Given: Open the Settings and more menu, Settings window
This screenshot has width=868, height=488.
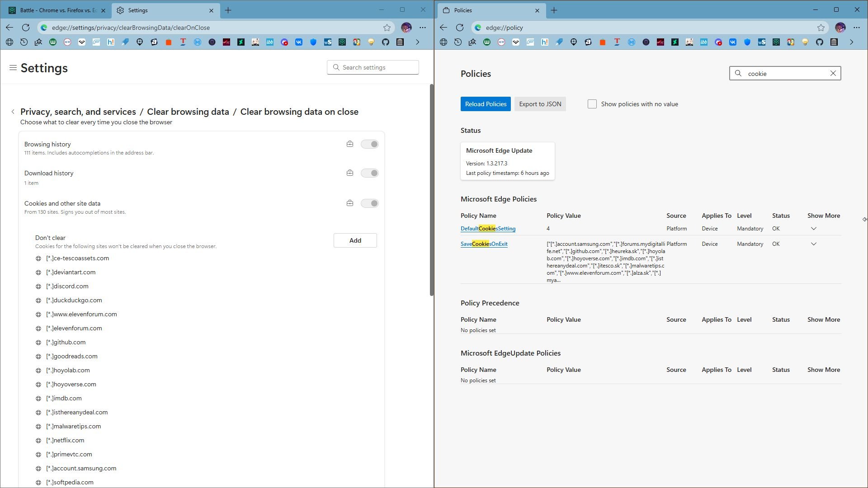Looking at the screenshot, I should coord(423,28).
